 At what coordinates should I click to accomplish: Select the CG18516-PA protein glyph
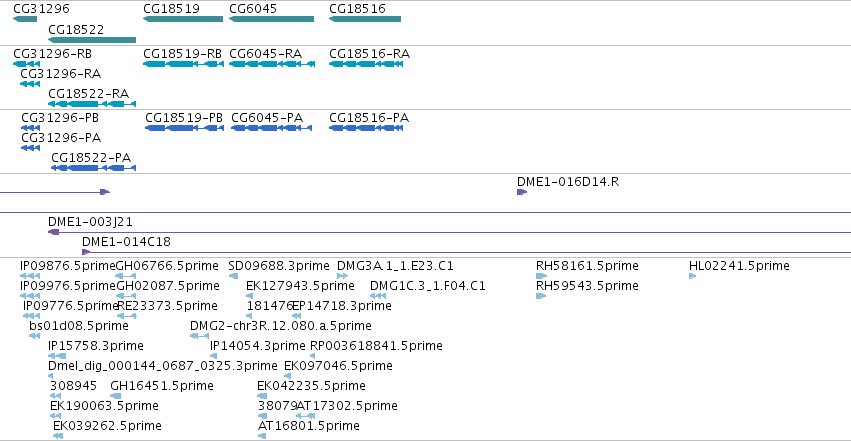click(x=366, y=128)
